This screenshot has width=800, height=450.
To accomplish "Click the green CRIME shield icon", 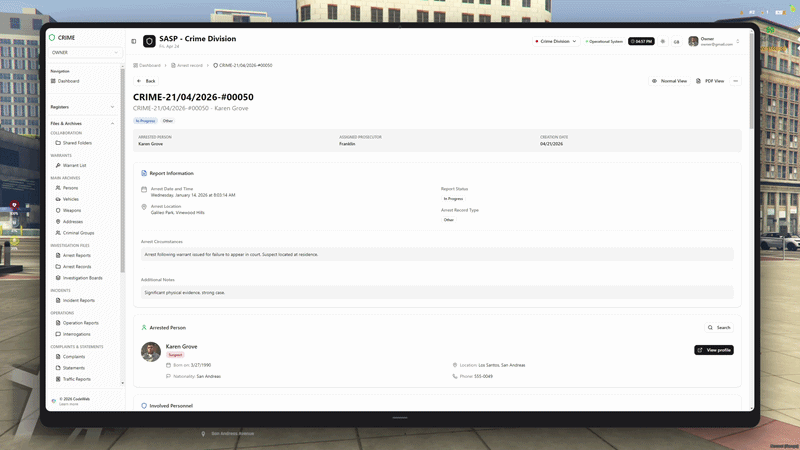I will (x=52, y=38).
